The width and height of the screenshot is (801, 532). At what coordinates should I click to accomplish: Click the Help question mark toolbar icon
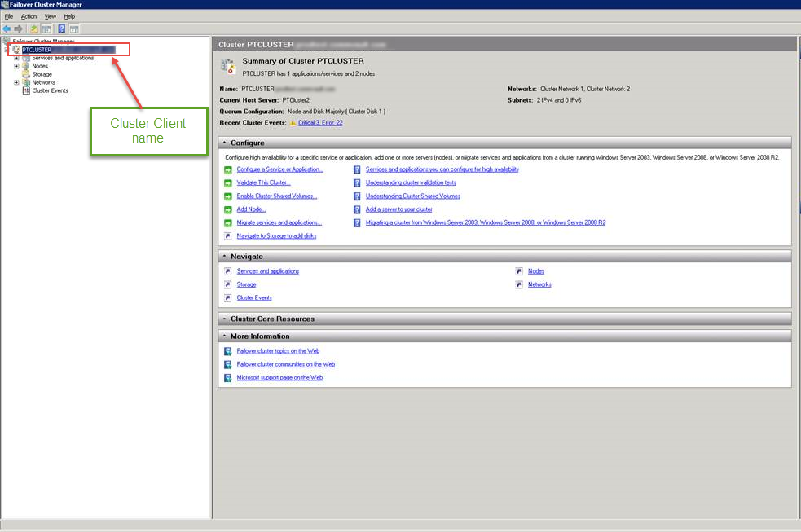(61, 29)
